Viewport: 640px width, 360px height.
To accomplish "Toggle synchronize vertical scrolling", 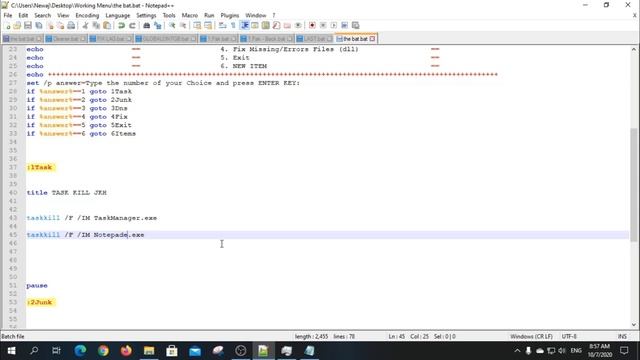I will tap(197, 25).
